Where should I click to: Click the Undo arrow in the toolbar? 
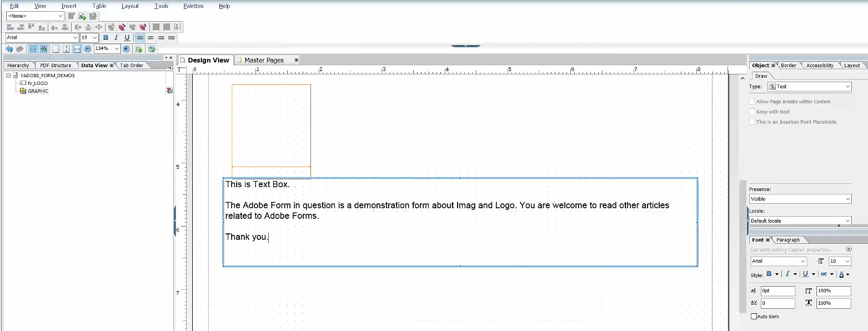(9, 49)
